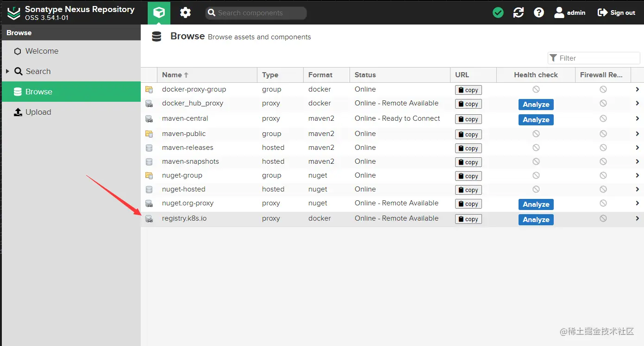Copy URL of maven-releases

[469, 148]
